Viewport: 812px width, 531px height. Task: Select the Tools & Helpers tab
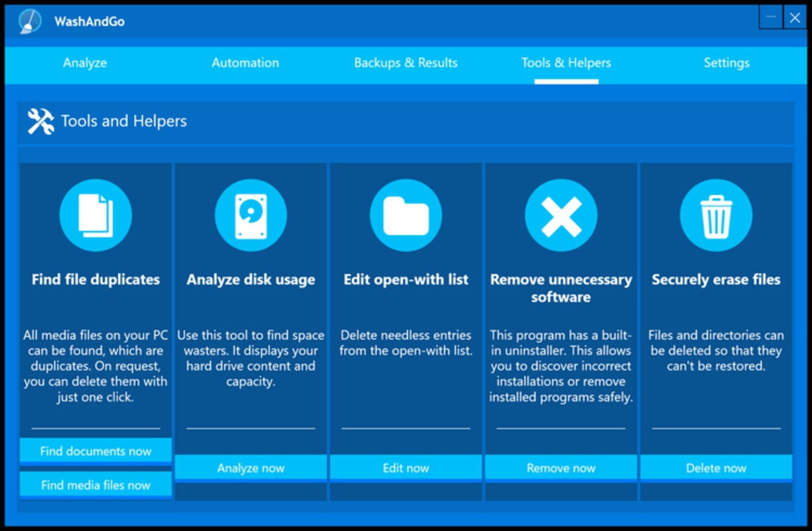(x=567, y=63)
